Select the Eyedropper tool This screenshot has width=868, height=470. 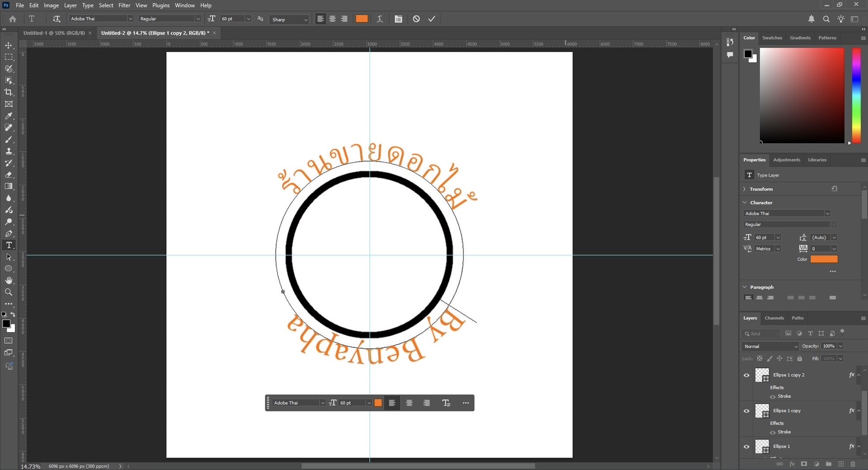coord(8,116)
